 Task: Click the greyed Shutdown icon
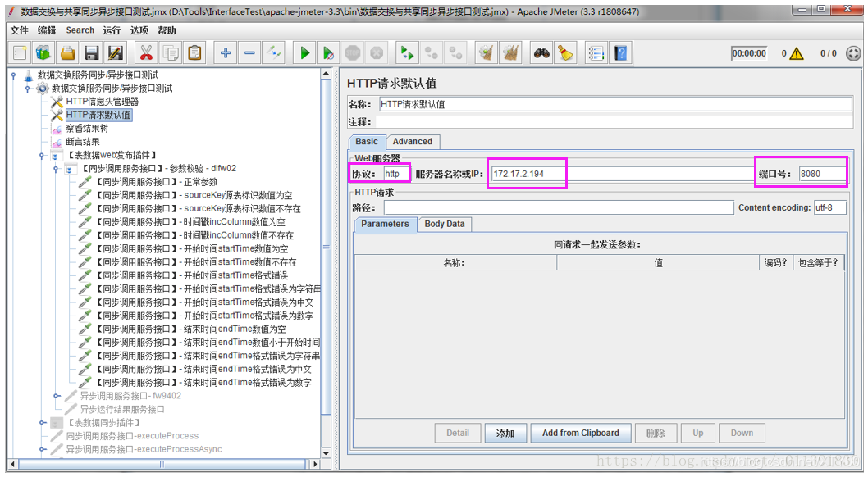[x=377, y=53]
